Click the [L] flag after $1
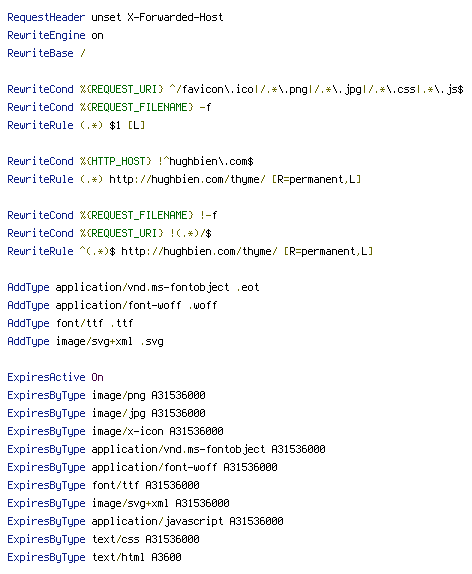The width and height of the screenshot is (472, 574). (136, 125)
